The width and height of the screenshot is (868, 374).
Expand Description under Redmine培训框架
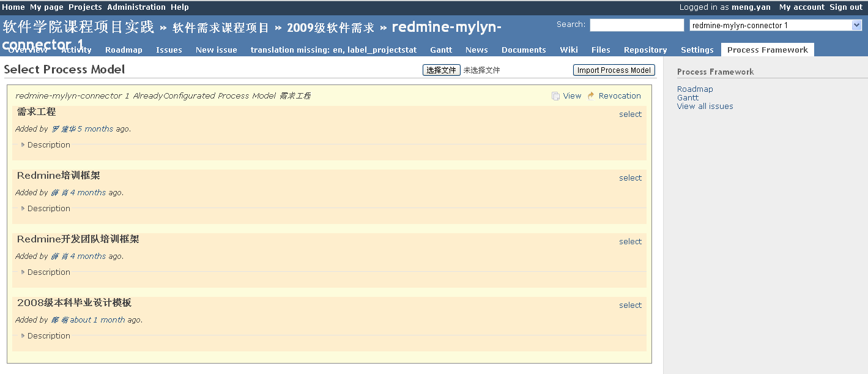(45, 209)
